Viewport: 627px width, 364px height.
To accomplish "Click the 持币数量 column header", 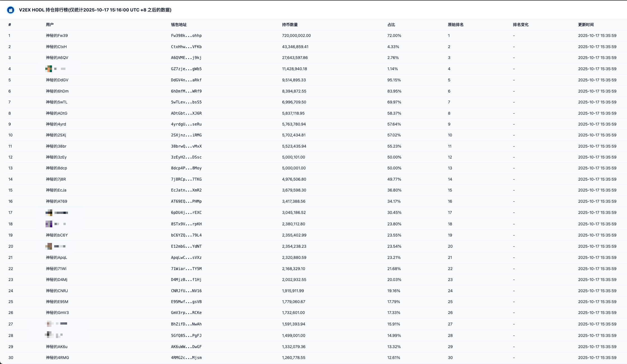I will click(x=290, y=25).
